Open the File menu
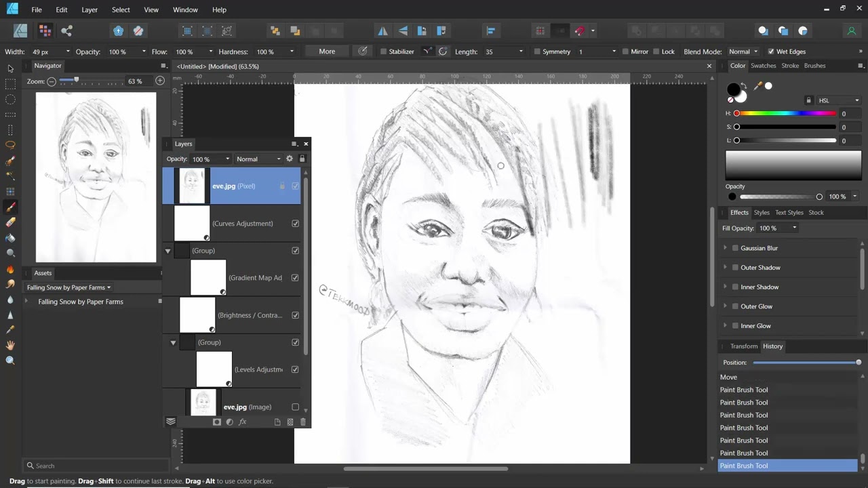 click(x=37, y=9)
